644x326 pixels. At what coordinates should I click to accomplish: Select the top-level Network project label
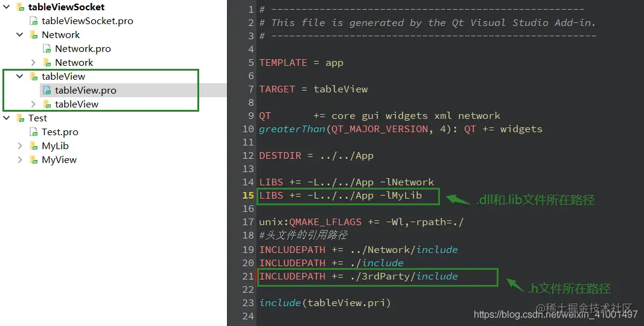pos(61,35)
